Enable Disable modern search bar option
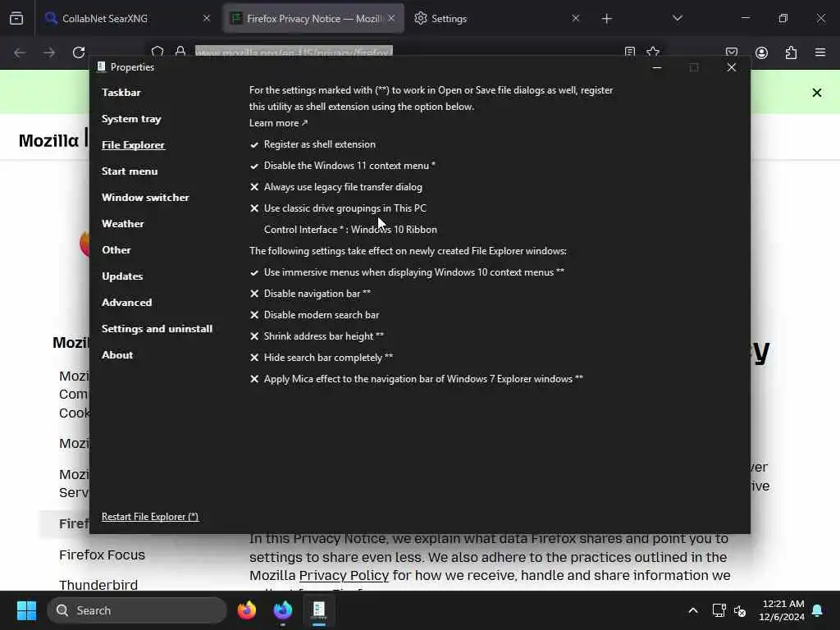840x630 pixels. [314, 314]
